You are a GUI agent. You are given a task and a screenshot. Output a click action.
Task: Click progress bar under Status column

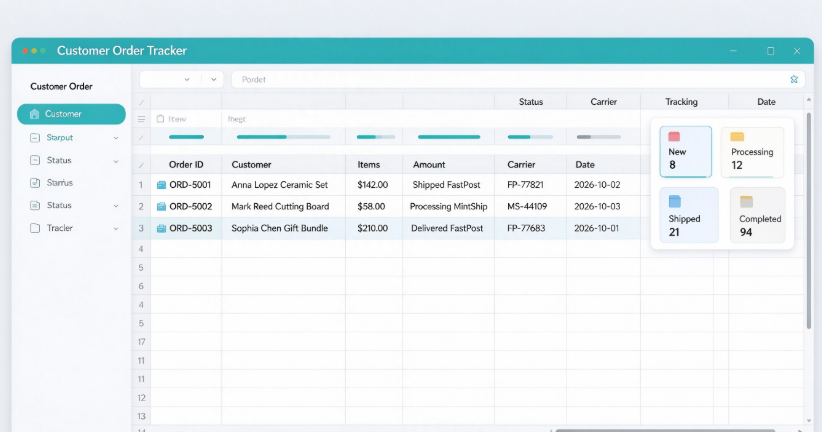530,137
